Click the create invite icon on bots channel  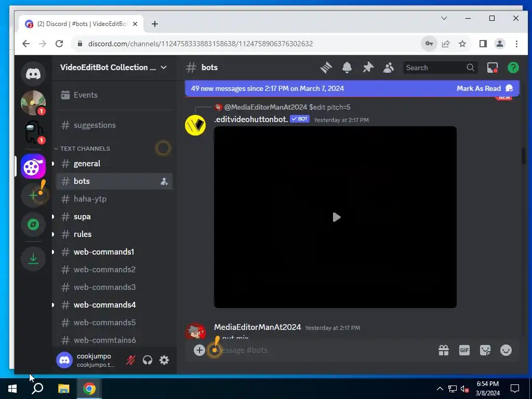pos(164,181)
